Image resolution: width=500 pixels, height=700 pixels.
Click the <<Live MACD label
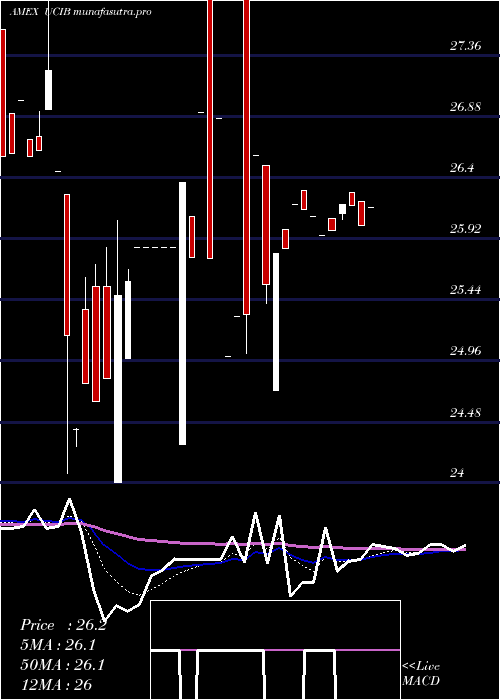pos(421,674)
